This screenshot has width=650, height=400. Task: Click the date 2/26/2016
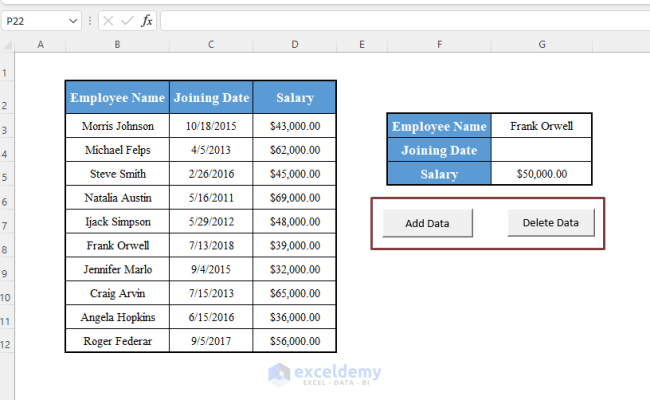click(x=211, y=174)
